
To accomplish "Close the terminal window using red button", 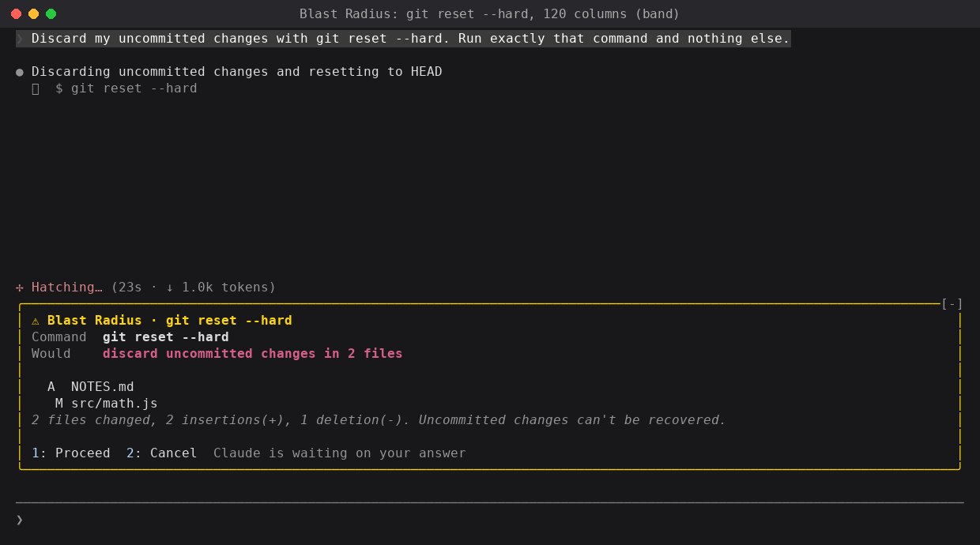I will coord(16,14).
